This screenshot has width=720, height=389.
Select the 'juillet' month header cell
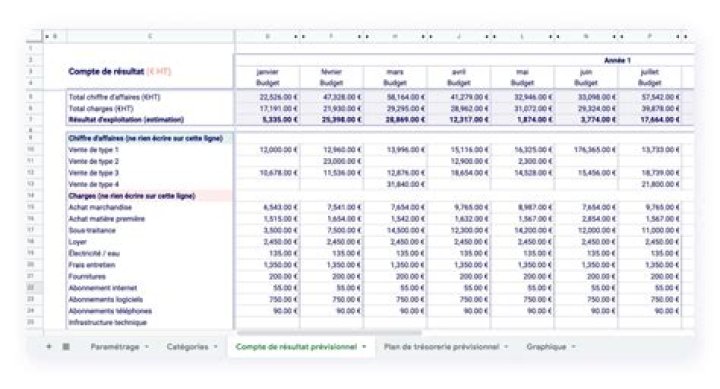point(650,72)
